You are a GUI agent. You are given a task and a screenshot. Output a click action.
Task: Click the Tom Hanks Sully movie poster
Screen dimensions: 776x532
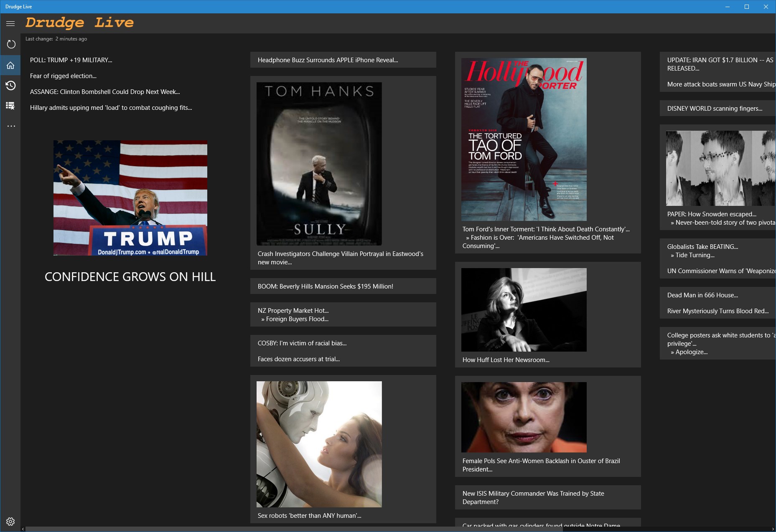[x=319, y=163]
